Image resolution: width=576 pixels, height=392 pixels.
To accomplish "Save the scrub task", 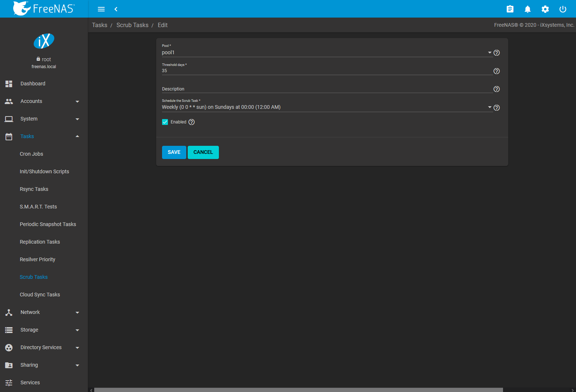I will (174, 152).
